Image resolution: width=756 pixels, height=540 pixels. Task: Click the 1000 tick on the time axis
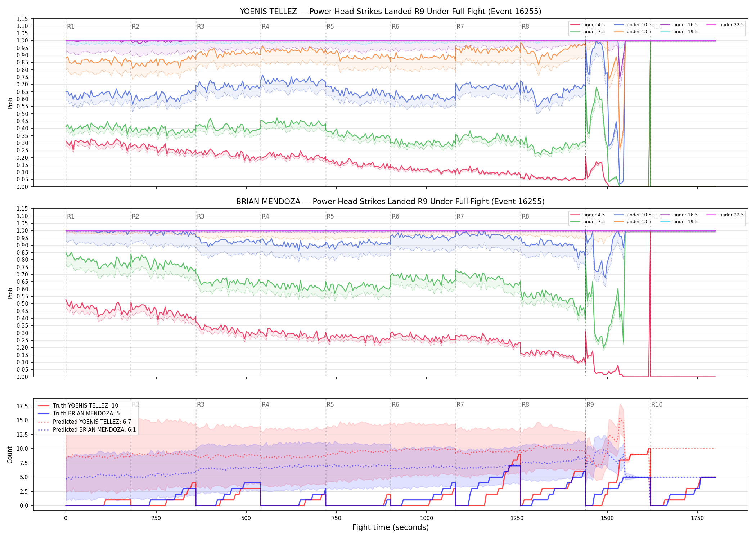tap(427, 518)
